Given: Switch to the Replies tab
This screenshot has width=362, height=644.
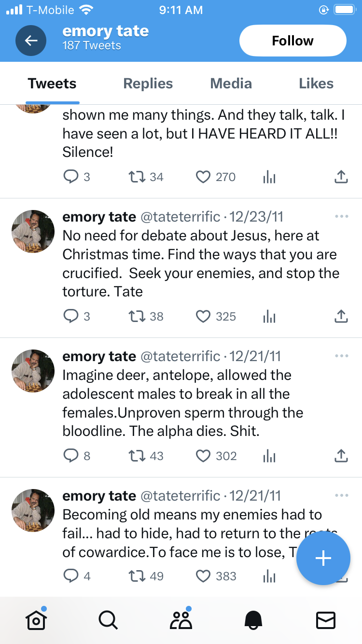Looking at the screenshot, I should tap(148, 84).
